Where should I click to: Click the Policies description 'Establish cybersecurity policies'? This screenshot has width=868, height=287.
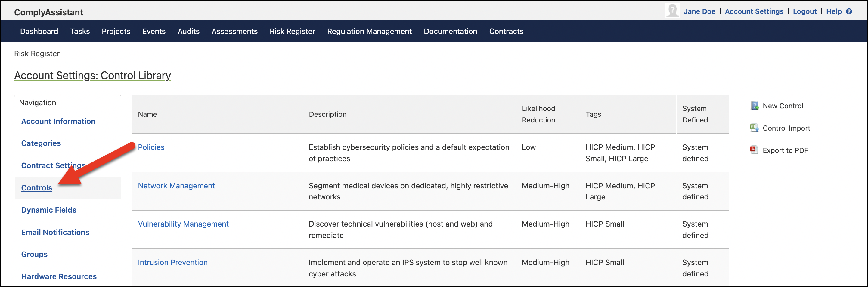click(409, 153)
